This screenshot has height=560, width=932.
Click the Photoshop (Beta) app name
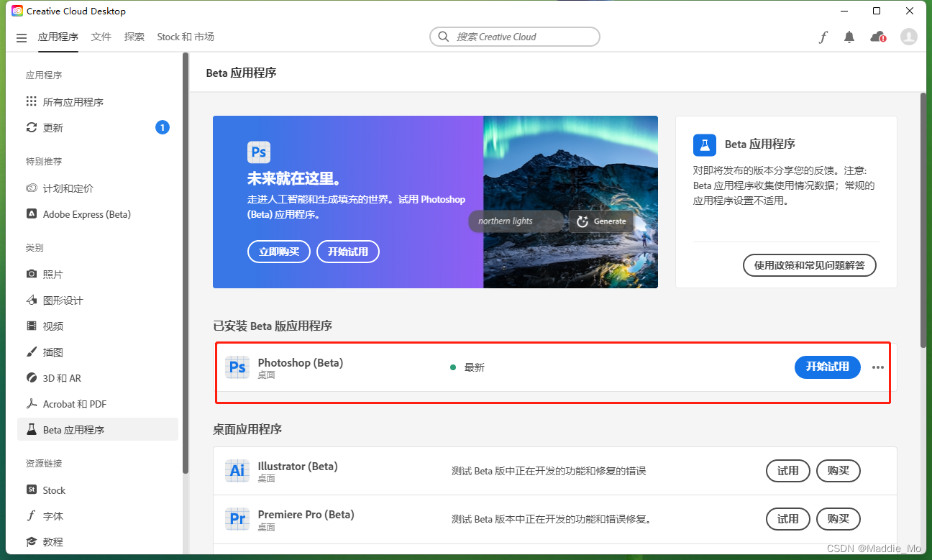coord(301,362)
